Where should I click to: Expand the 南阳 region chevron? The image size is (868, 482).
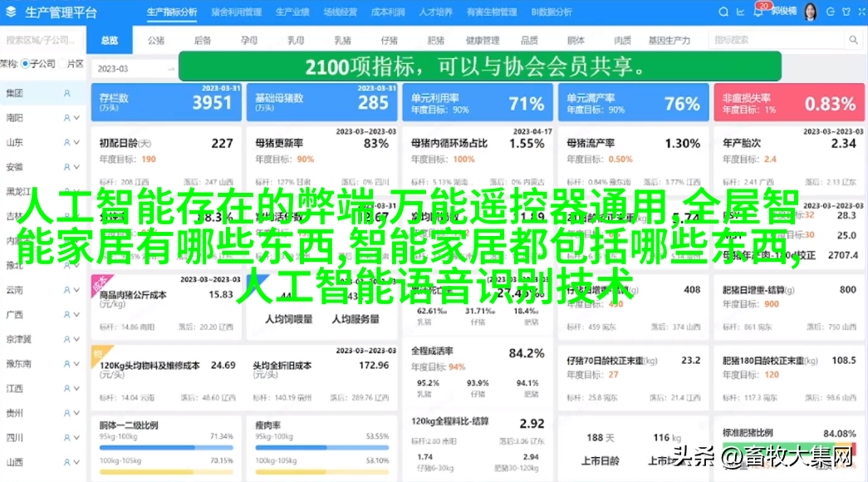coord(77,118)
